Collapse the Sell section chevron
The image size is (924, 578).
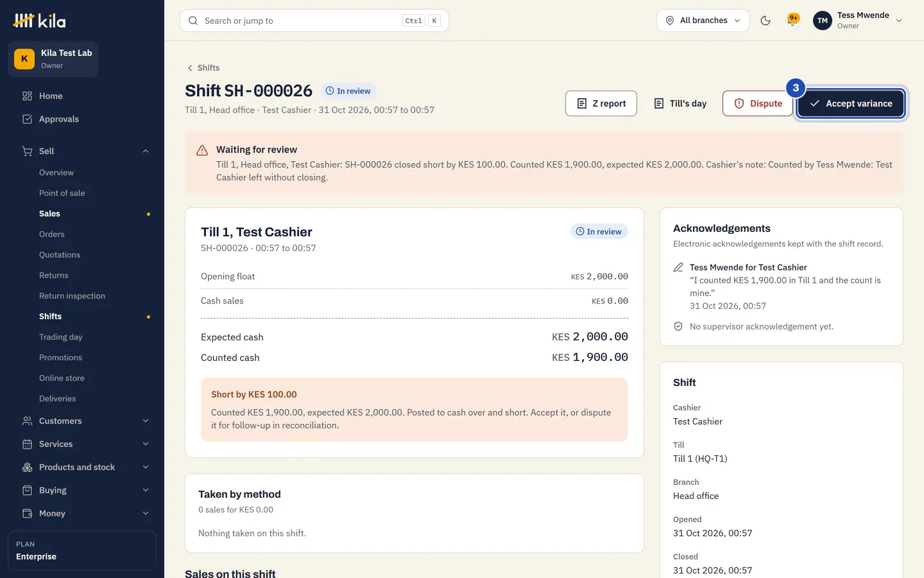click(146, 151)
